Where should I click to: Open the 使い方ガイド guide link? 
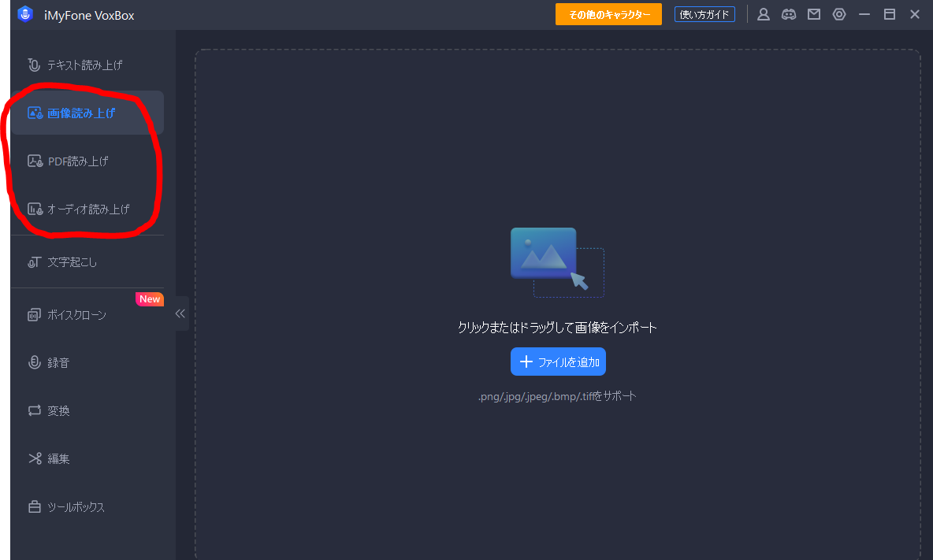(x=704, y=15)
